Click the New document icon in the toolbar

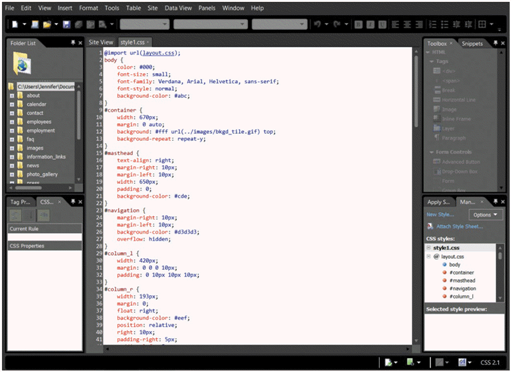(15, 24)
